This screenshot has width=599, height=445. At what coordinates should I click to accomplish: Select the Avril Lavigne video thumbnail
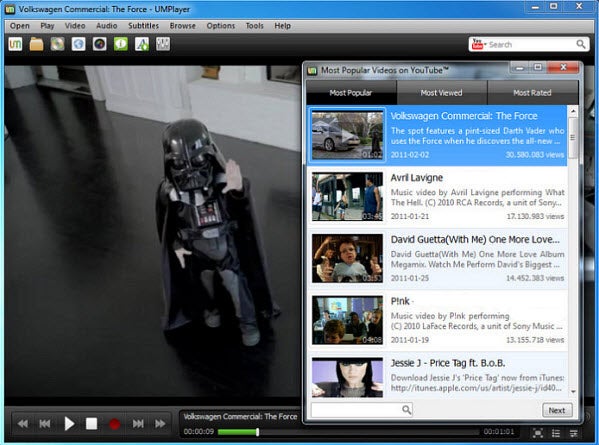click(x=347, y=196)
